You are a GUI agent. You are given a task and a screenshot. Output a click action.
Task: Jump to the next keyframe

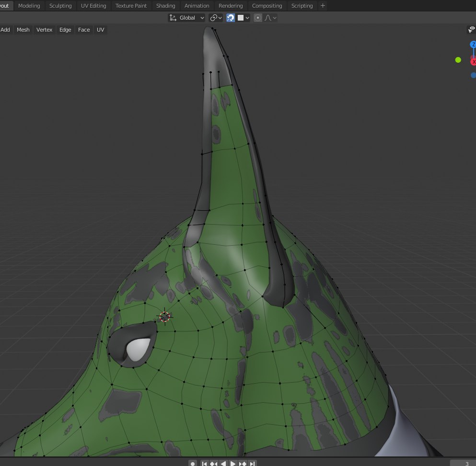[x=243, y=464]
